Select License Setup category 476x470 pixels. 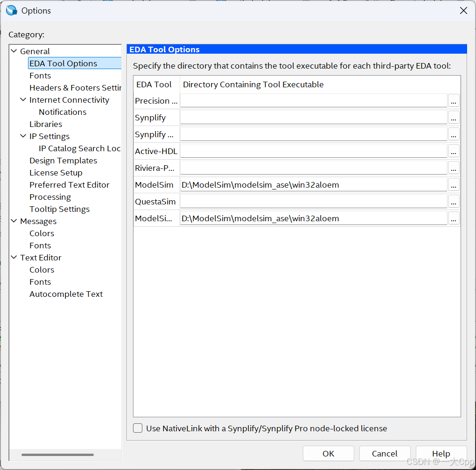(x=56, y=173)
